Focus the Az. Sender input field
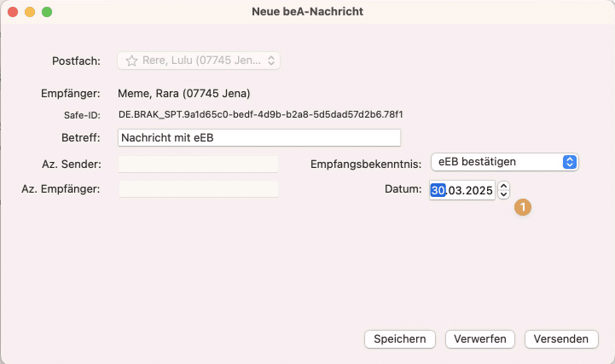Screen dimensions: 615x364 (198, 164)
